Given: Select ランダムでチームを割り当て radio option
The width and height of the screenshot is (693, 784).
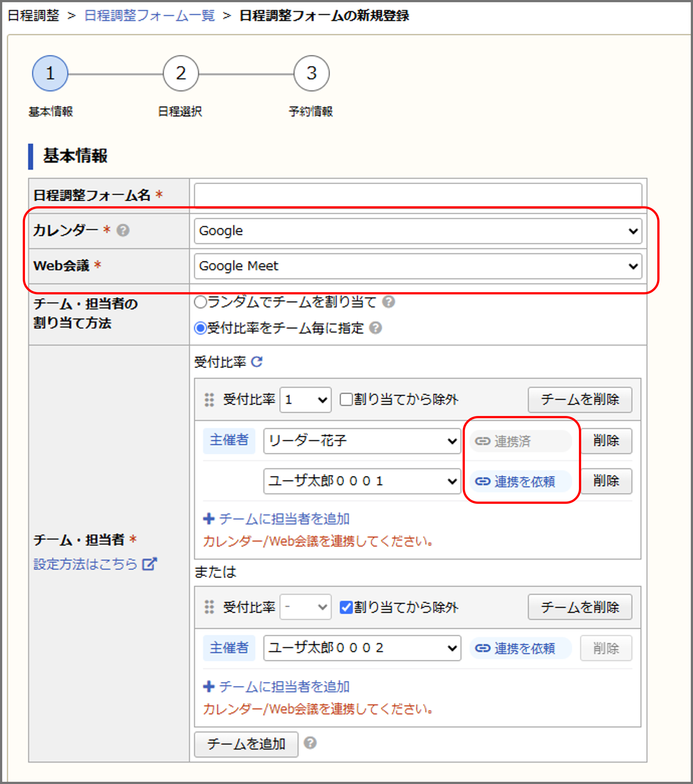Looking at the screenshot, I should 200,302.
